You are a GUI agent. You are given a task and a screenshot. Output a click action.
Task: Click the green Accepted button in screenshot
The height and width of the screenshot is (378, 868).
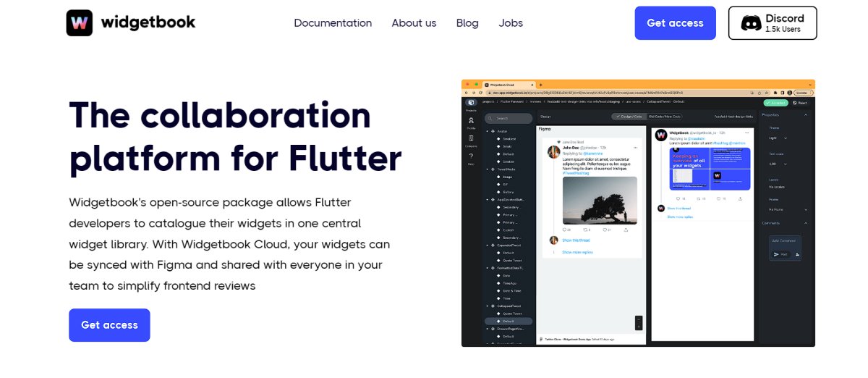pos(775,103)
